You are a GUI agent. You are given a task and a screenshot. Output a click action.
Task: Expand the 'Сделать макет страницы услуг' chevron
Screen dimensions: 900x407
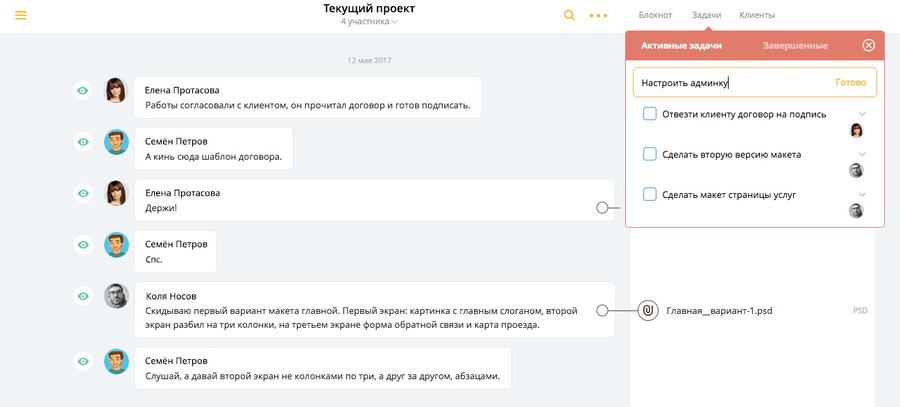point(862,195)
